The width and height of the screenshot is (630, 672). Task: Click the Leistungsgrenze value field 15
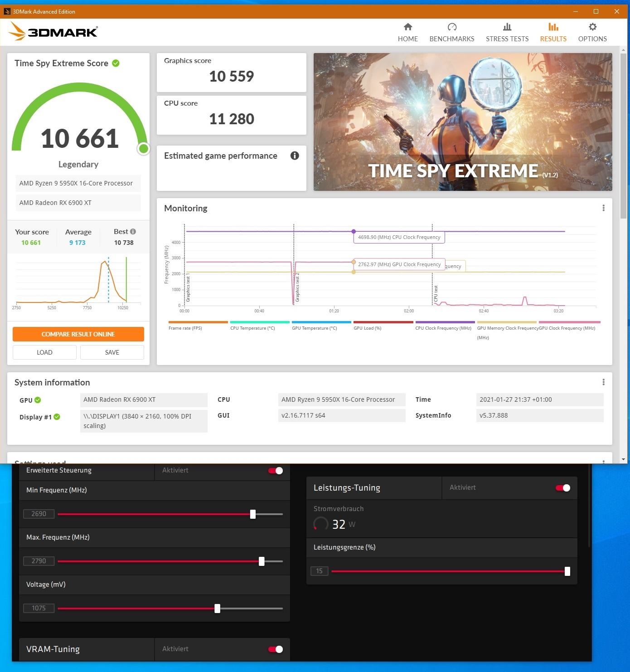tap(320, 571)
